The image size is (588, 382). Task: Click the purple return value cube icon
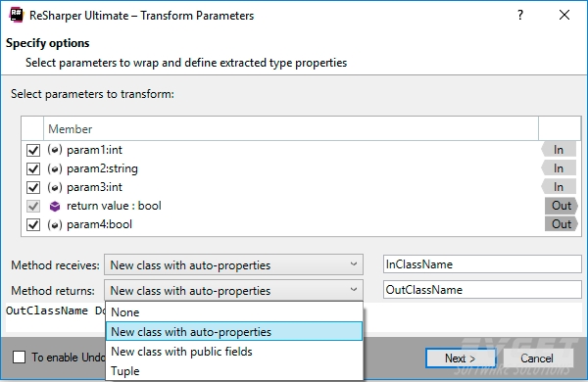55,206
